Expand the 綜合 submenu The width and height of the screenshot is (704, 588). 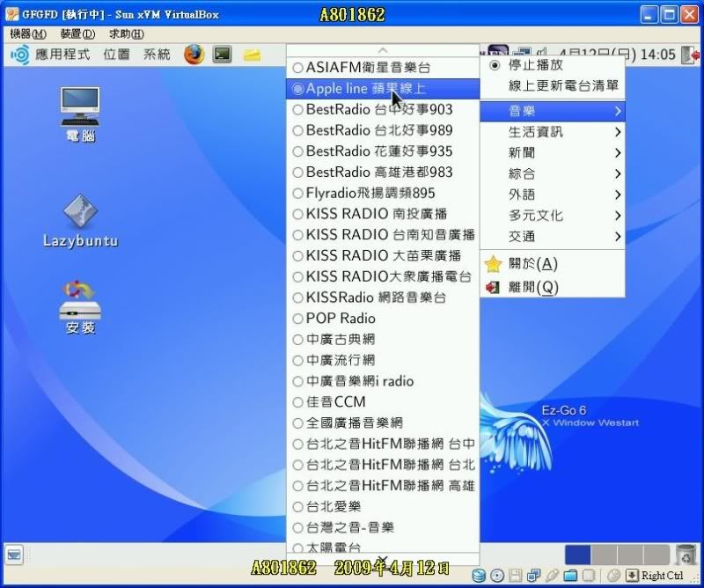pos(553,173)
